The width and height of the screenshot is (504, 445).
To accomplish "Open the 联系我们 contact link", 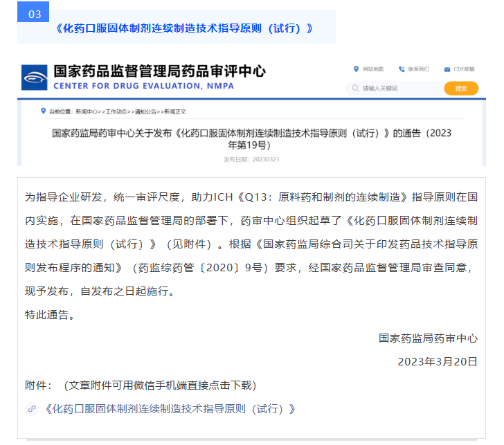I will tap(418, 69).
